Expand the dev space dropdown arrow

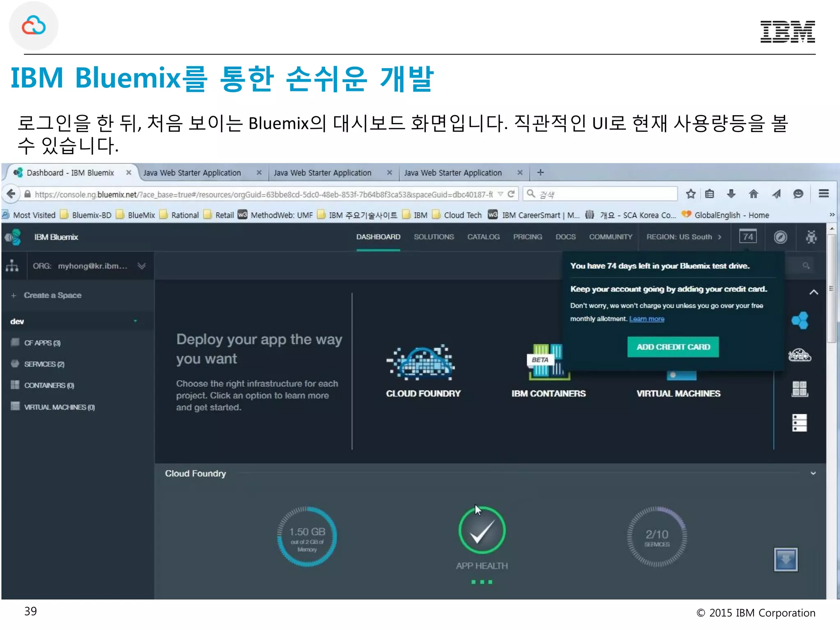click(135, 321)
